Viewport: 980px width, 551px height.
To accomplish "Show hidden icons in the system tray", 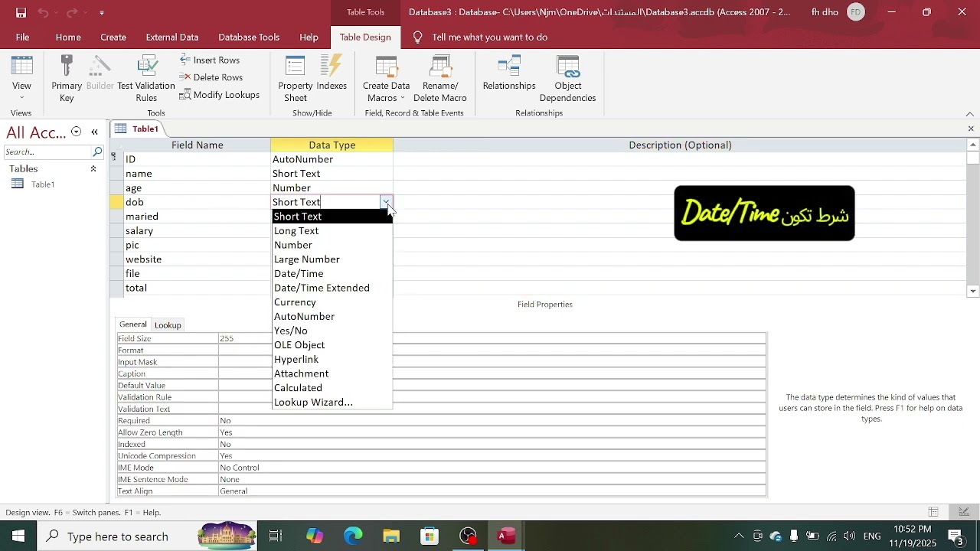I will click(739, 536).
